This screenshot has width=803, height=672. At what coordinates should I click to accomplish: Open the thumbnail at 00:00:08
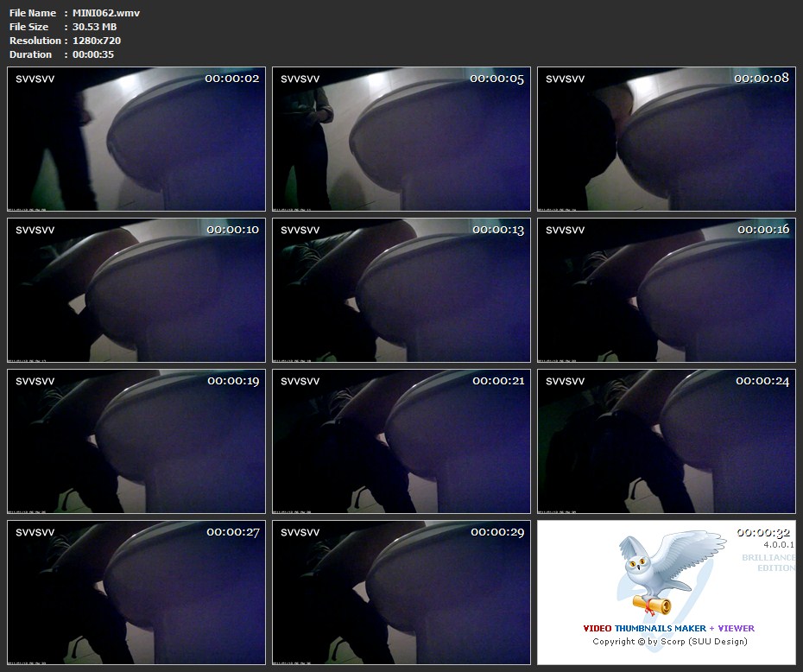(x=667, y=139)
